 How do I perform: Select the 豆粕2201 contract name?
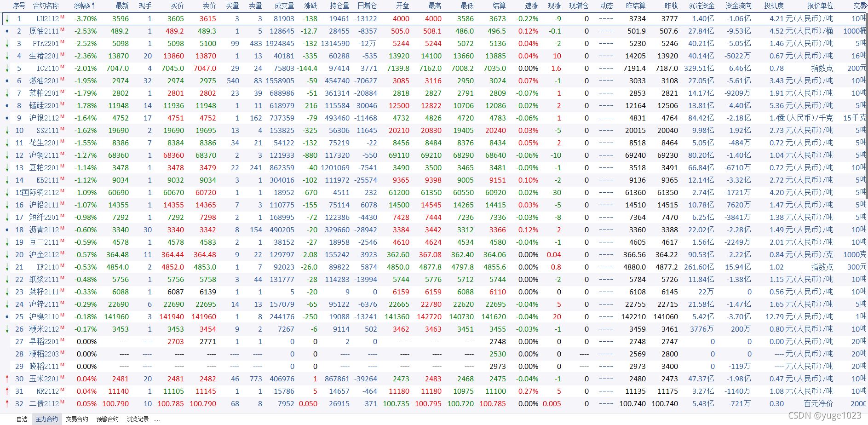[x=44, y=168]
